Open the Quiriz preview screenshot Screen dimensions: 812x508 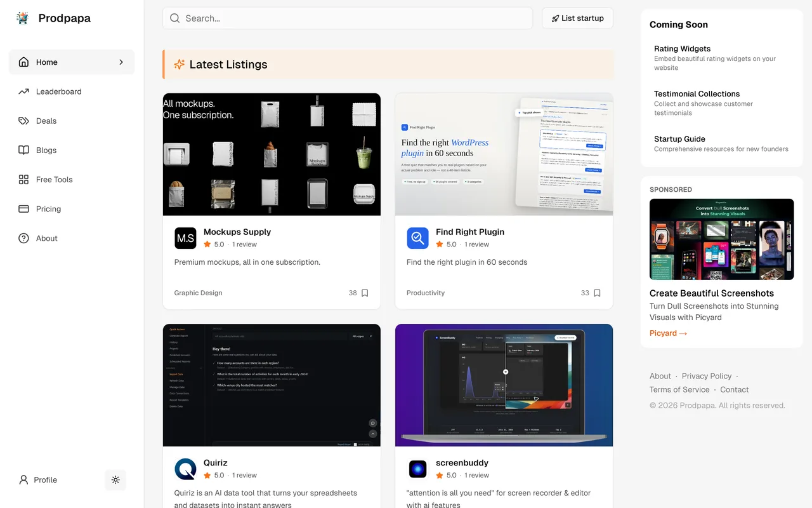272,385
